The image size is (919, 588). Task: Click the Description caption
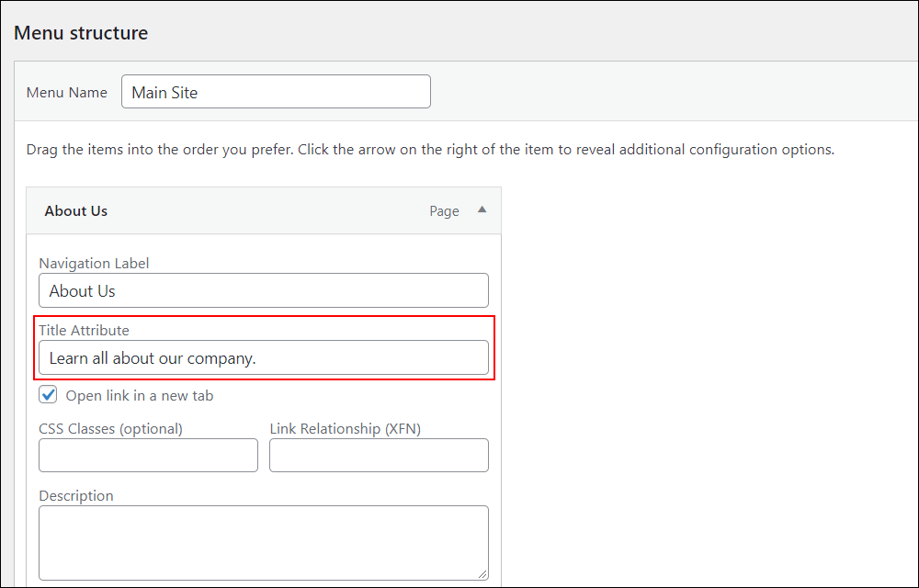76,496
